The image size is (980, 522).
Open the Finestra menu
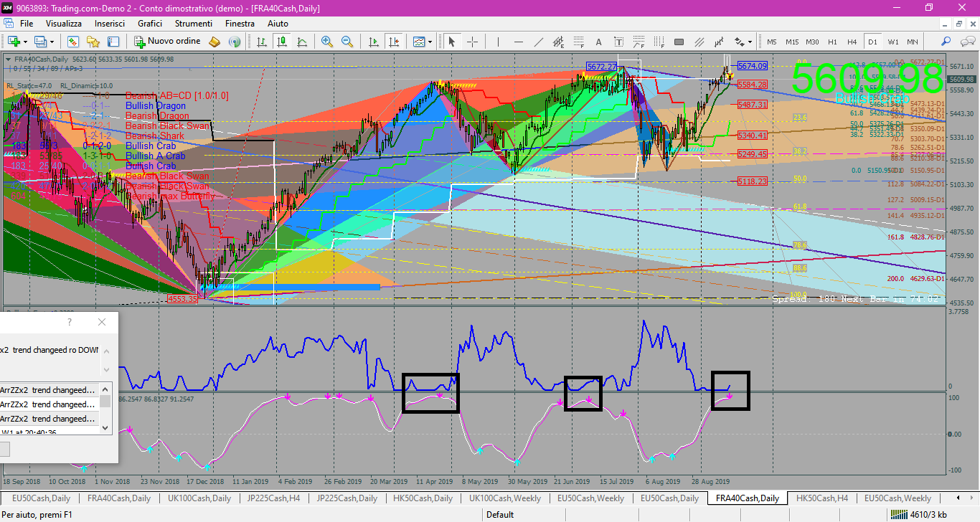[240, 24]
